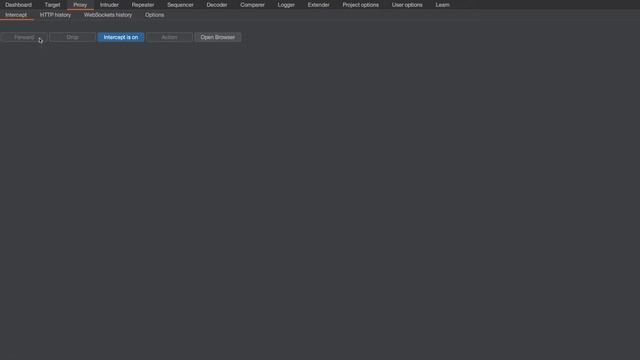
Task: Open the proxy Options sub-tab
Action: click(154, 15)
